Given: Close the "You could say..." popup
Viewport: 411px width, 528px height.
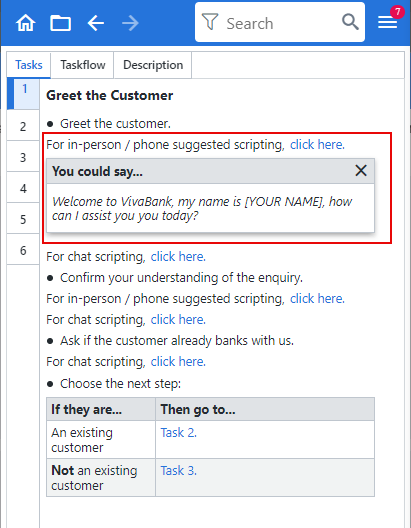Looking at the screenshot, I should (x=361, y=171).
